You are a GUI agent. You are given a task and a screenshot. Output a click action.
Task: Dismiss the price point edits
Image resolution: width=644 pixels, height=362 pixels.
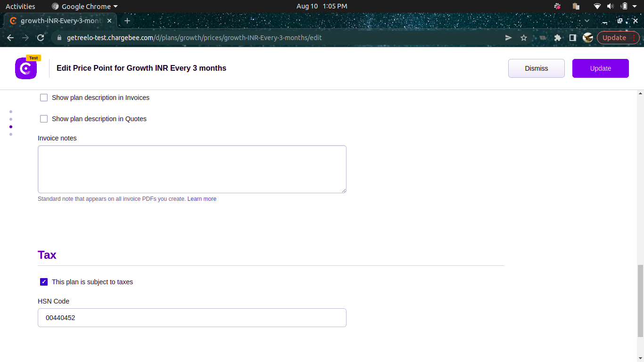(536, 68)
